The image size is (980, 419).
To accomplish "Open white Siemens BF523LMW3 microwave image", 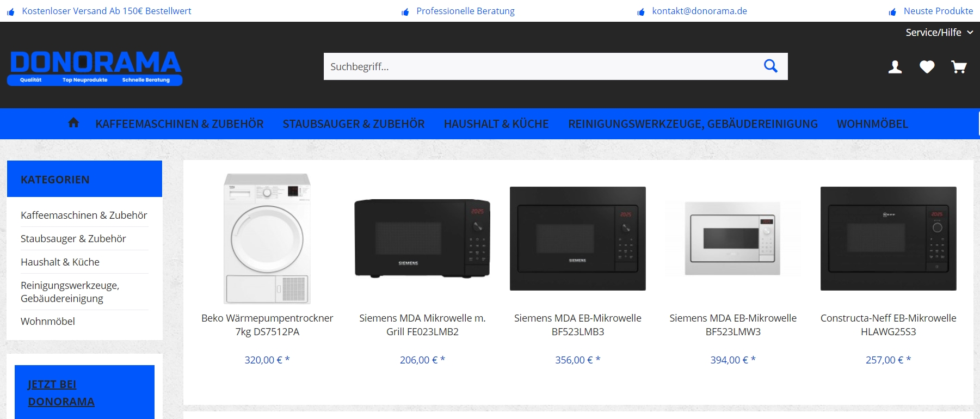I will pyautogui.click(x=733, y=238).
